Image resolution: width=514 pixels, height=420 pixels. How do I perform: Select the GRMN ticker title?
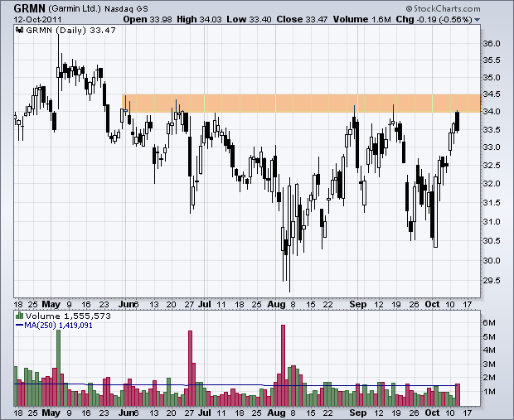[30, 7]
